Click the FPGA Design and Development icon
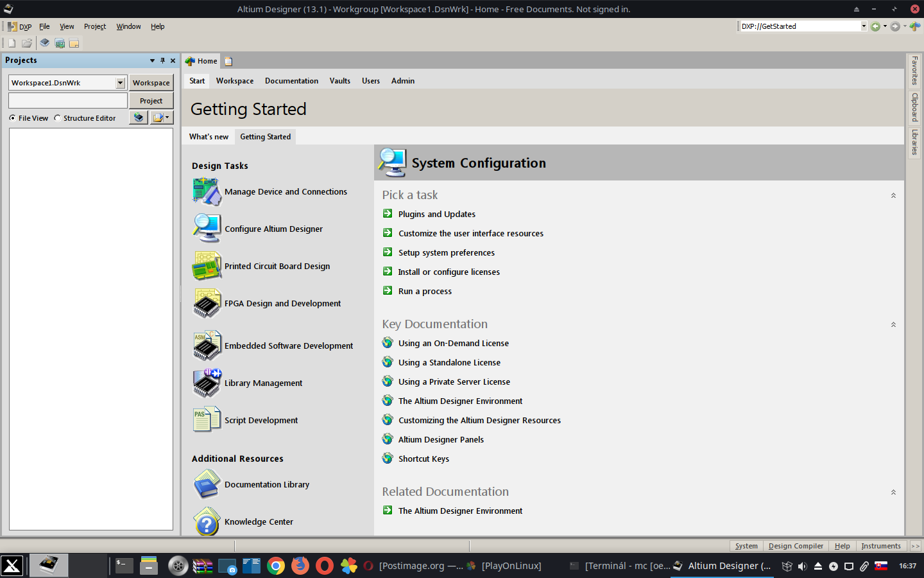Image resolution: width=924 pixels, height=578 pixels. 207,303
